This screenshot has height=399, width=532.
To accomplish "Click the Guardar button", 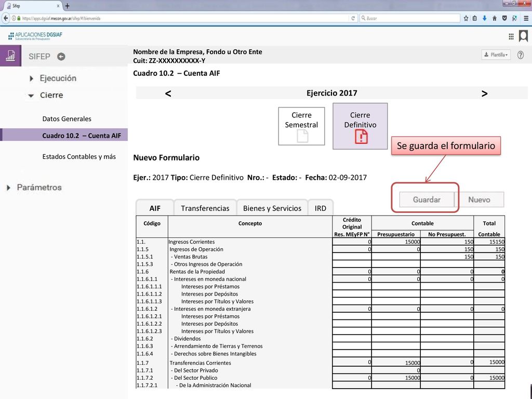I will tap(427, 199).
